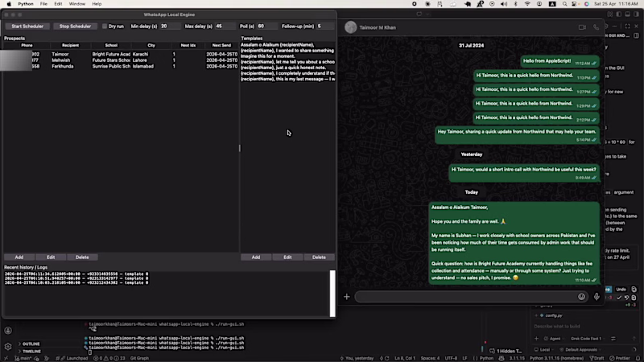The width and height of the screenshot is (644, 362).
Task: Open the Window menu
Action: [76, 4]
